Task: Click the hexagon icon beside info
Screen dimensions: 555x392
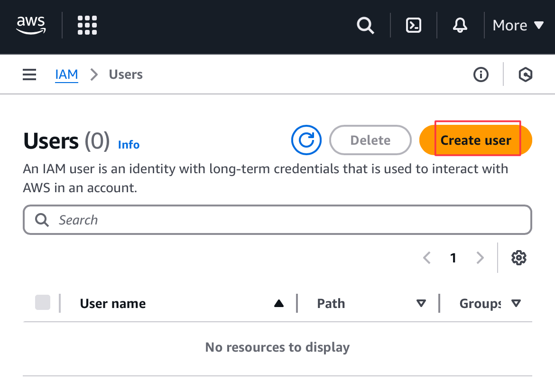Action: [525, 75]
